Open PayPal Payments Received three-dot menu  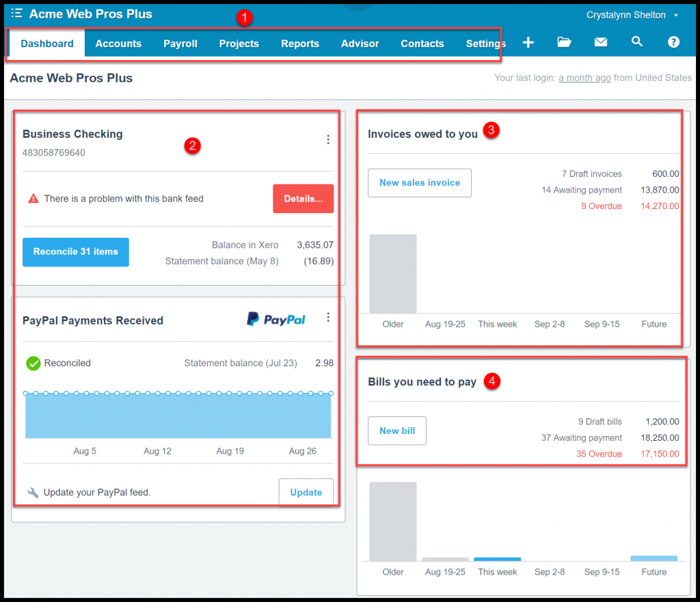click(x=328, y=317)
